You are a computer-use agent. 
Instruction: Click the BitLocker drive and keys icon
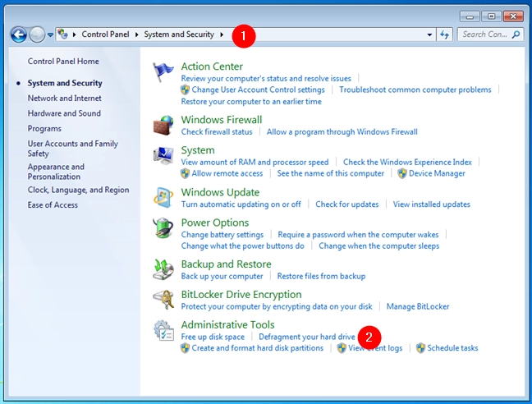click(163, 300)
